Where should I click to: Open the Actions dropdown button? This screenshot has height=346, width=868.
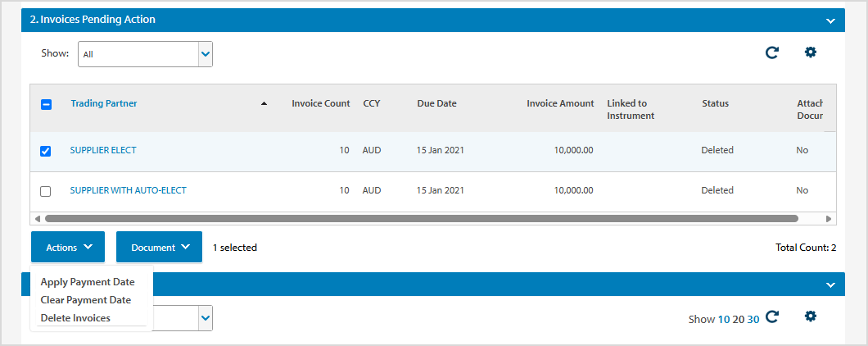point(68,248)
